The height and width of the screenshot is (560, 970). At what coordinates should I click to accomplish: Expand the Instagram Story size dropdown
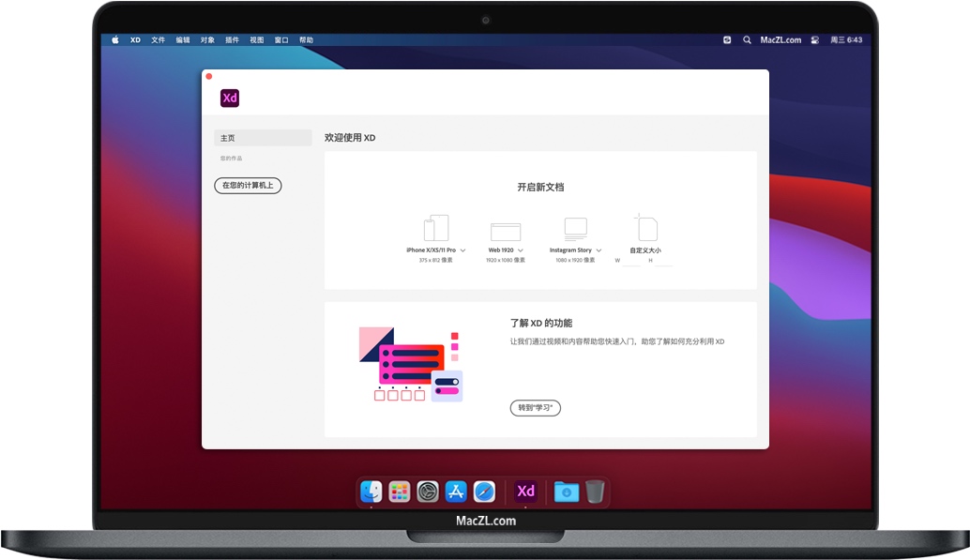point(599,250)
